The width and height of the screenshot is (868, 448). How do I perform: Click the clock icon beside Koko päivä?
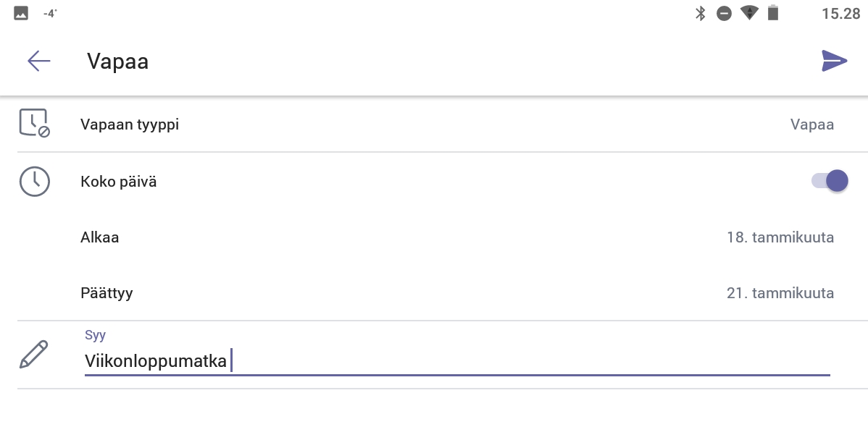[34, 182]
